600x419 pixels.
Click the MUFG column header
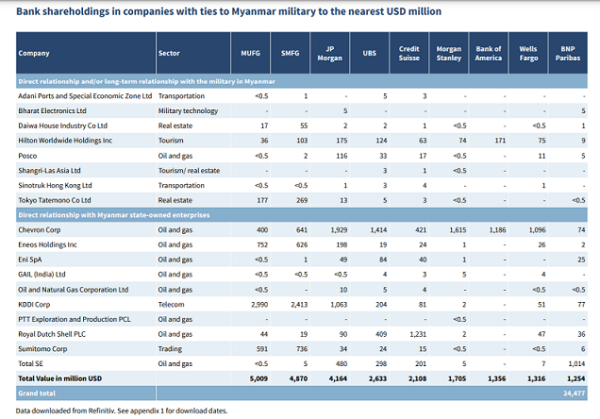click(x=251, y=53)
